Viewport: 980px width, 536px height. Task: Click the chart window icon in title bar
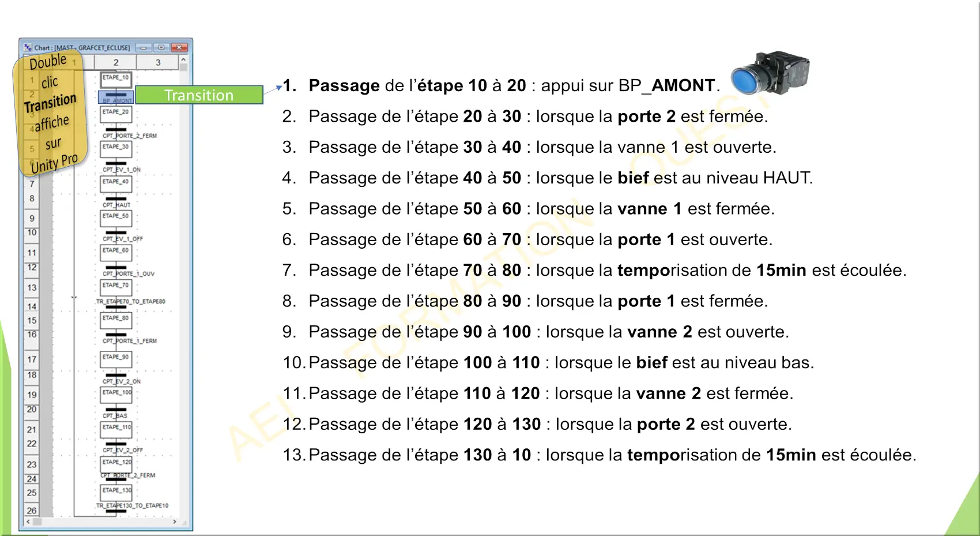tap(28, 47)
